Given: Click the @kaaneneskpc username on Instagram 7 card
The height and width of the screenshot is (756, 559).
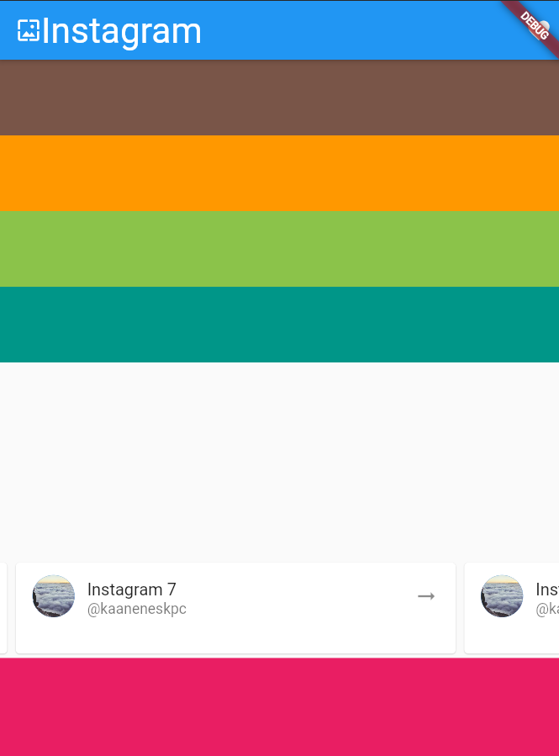Looking at the screenshot, I should [137, 609].
